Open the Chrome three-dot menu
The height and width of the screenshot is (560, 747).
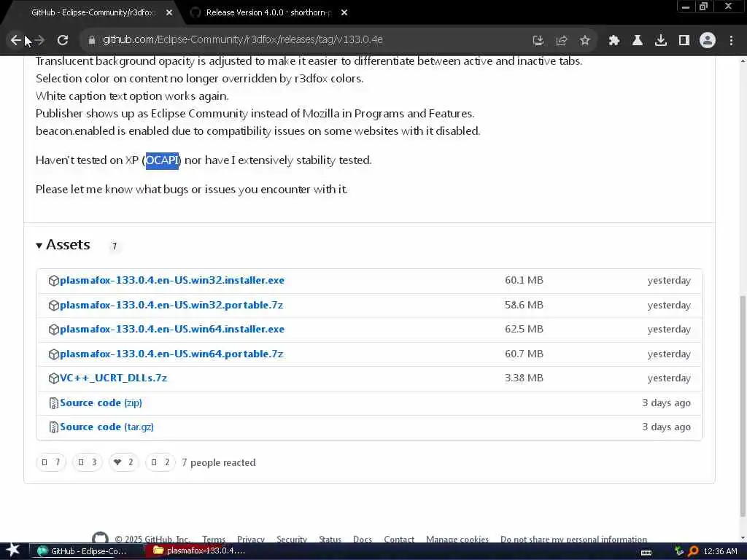click(x=731, y=41)
